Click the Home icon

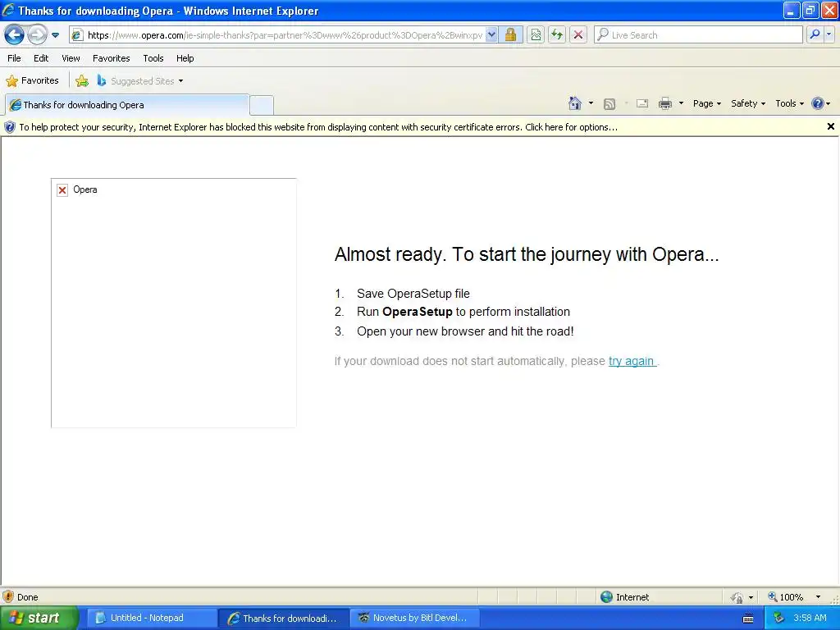point(575,103)
